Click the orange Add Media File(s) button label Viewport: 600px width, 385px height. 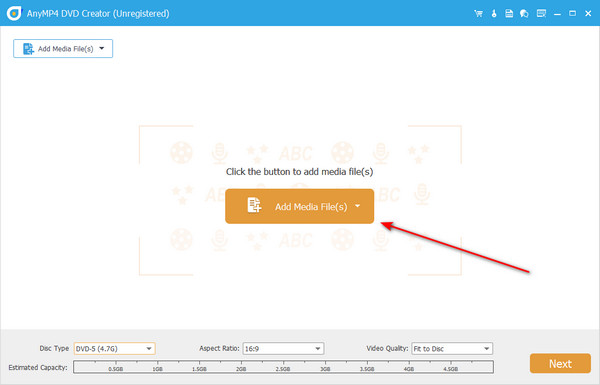click(x=311, y=207)
